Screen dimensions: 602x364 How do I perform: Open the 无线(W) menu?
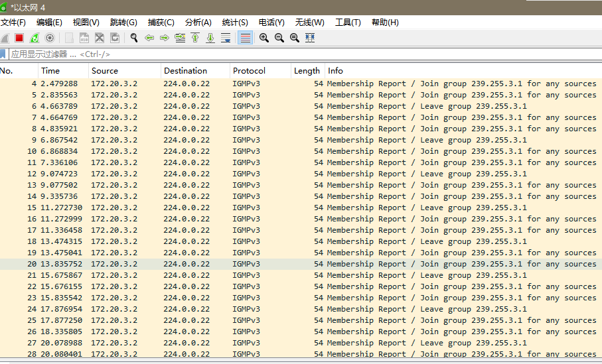309,23
